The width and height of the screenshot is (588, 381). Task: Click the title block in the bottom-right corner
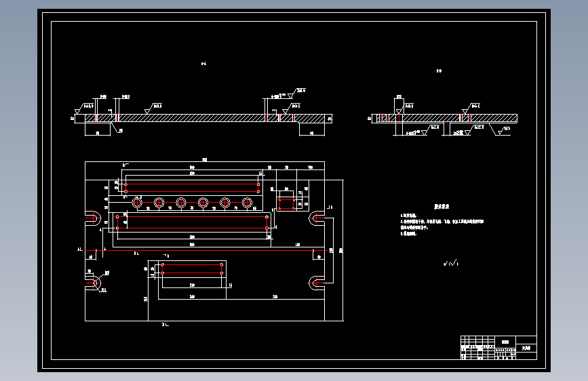click(x=498, y=348)
